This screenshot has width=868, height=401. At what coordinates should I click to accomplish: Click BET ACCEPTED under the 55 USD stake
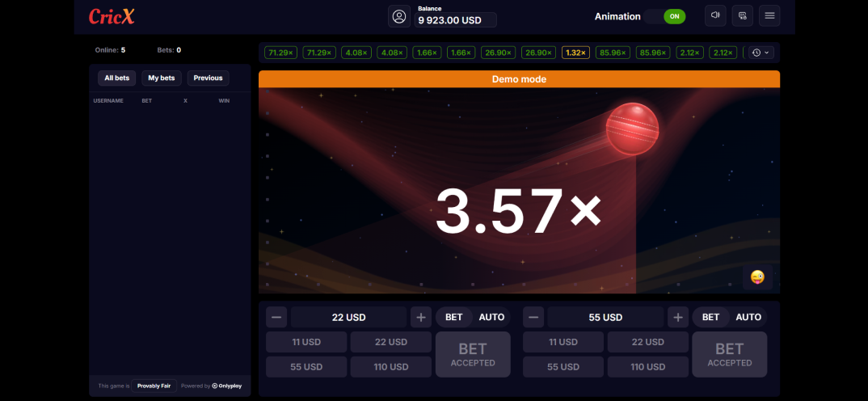[730, 354]
